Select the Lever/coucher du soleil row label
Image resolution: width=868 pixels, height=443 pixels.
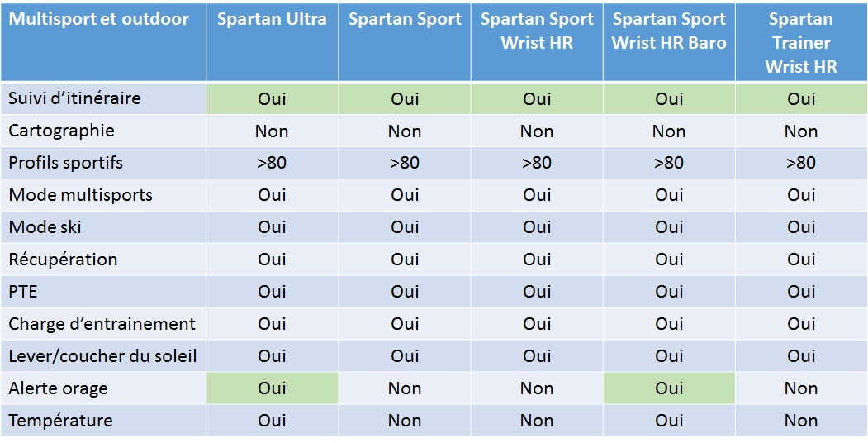pyautogui.click(x=102, y=356)
